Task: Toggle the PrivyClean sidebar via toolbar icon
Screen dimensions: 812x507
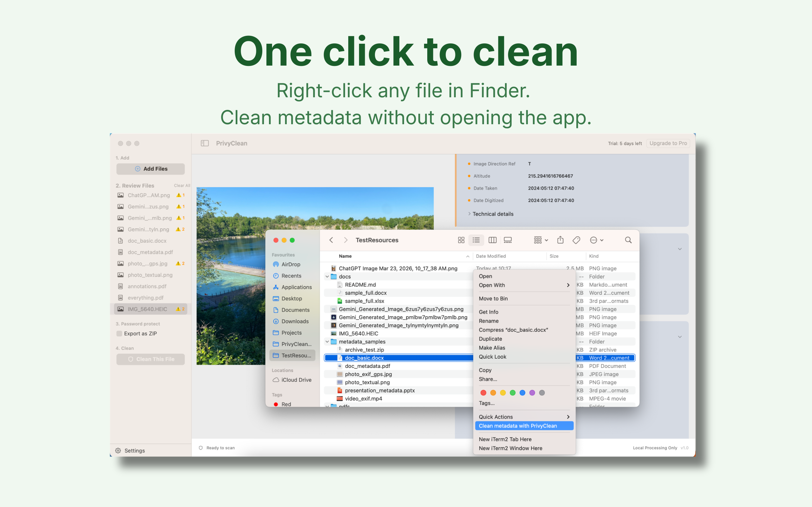Action: [x=204, y=143]
